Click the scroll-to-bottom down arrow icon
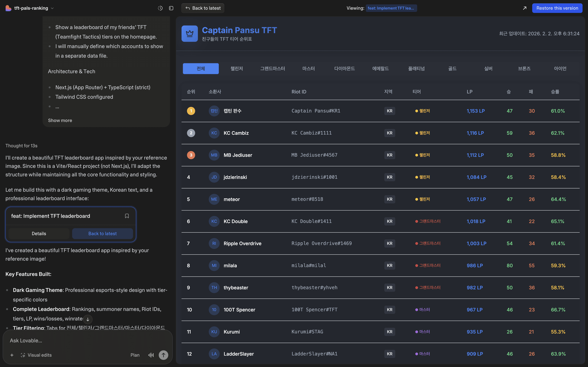This screenshot has height=367, width=588. click(88, 319)
